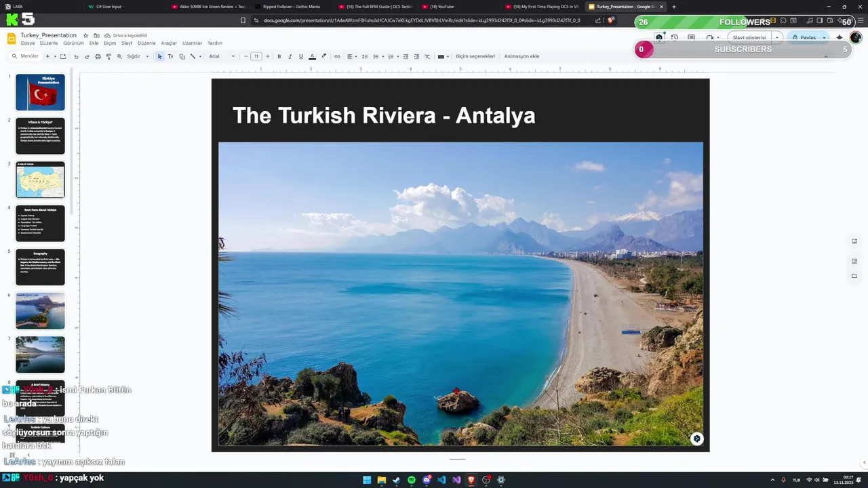Image resolution: width=868 pixels, height=488 pixels.
Task: Open the bulleted list options arrow
Action: (383, 56)
